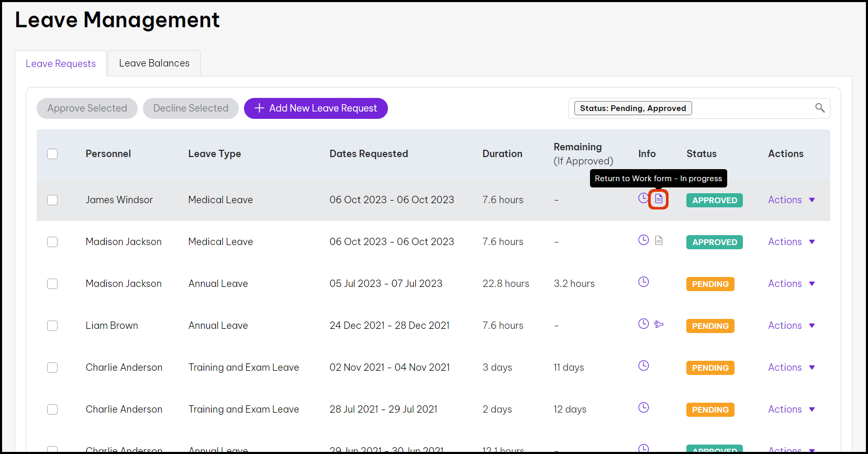Image resolution: width=868 pixels, height=454 pixels.
Task: Check the box for Liam Brown's request
Action: (x=52, y=326)
